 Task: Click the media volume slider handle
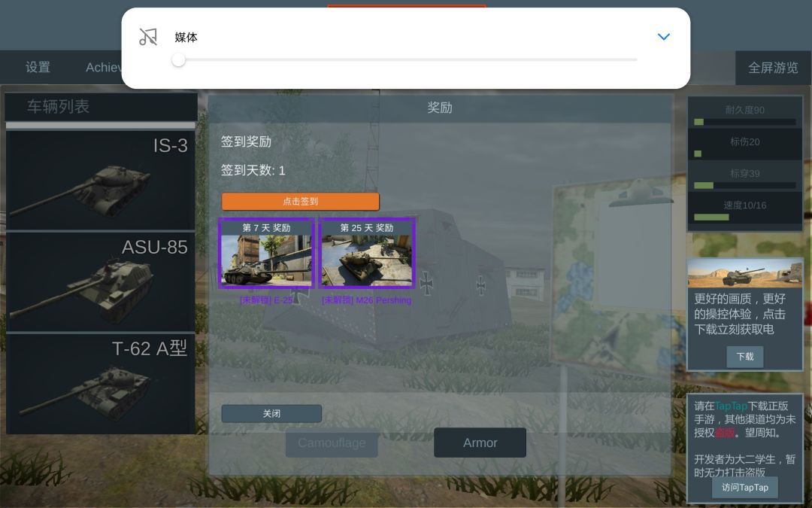click(x=178, y=60)
